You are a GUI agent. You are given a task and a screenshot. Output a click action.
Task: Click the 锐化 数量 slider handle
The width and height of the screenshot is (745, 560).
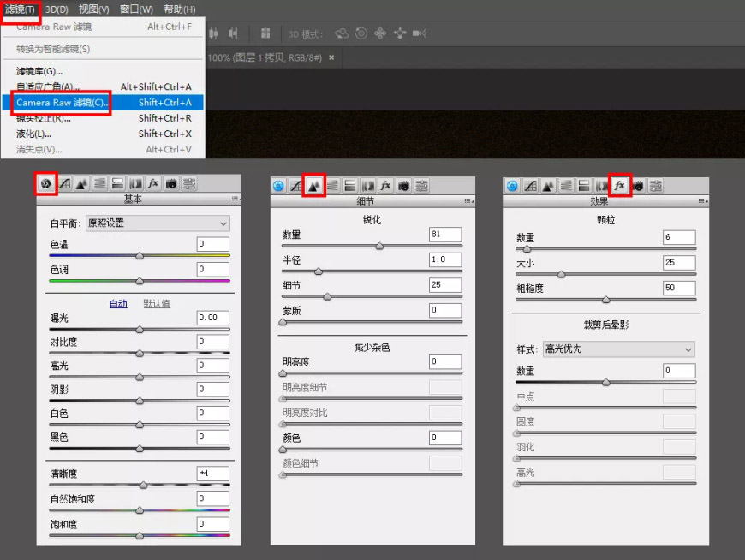click(379, 246)
